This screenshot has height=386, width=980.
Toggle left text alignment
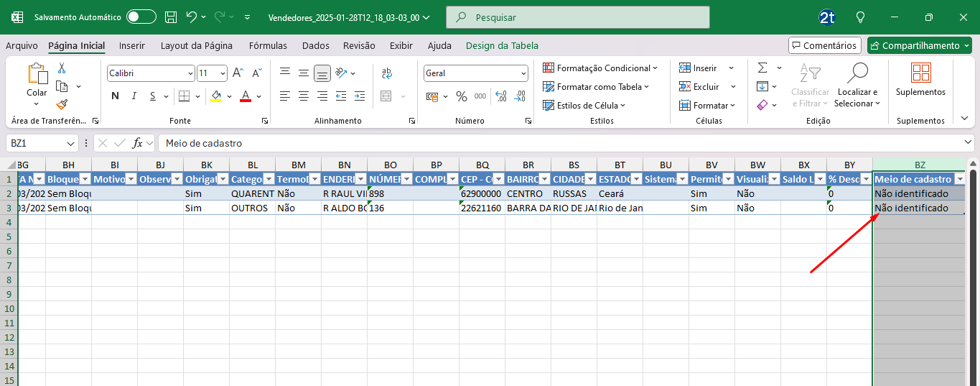click(285, 96)
